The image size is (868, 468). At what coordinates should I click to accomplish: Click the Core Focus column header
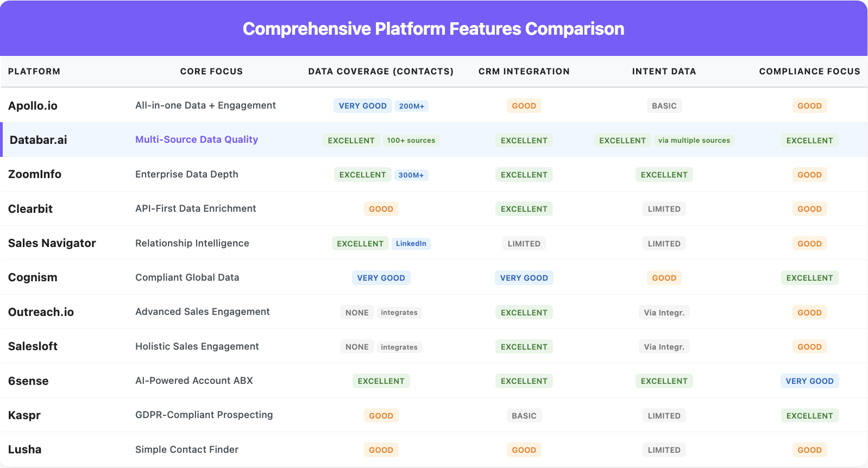[211, 71]
